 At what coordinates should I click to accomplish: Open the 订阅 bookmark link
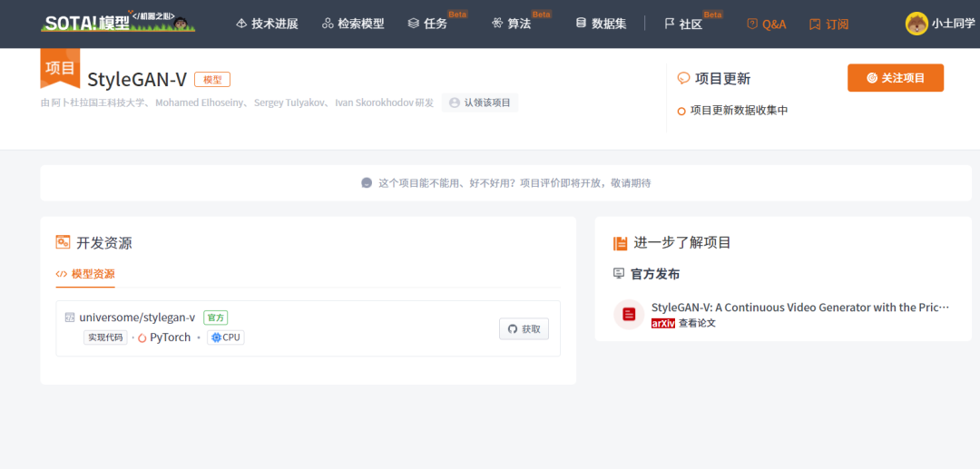pyautogui.click(x=828, y=24)
